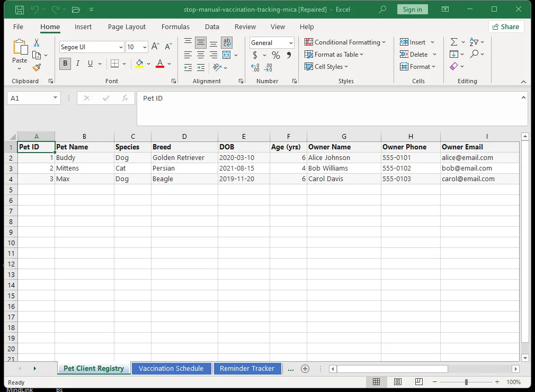
Task: Click the Open folder icon in quick access toolbar
Action: 76,10
